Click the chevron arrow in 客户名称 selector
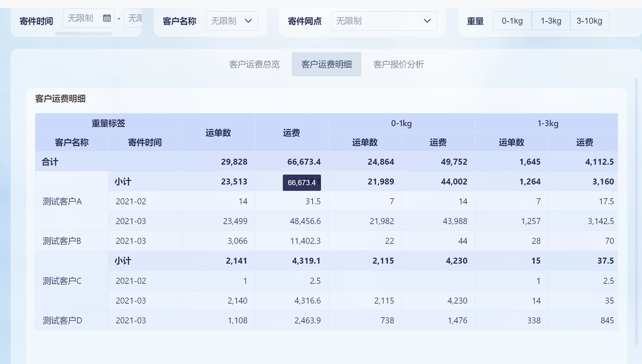The height and width of the screenshot is (364, 642). pos(249,21)
